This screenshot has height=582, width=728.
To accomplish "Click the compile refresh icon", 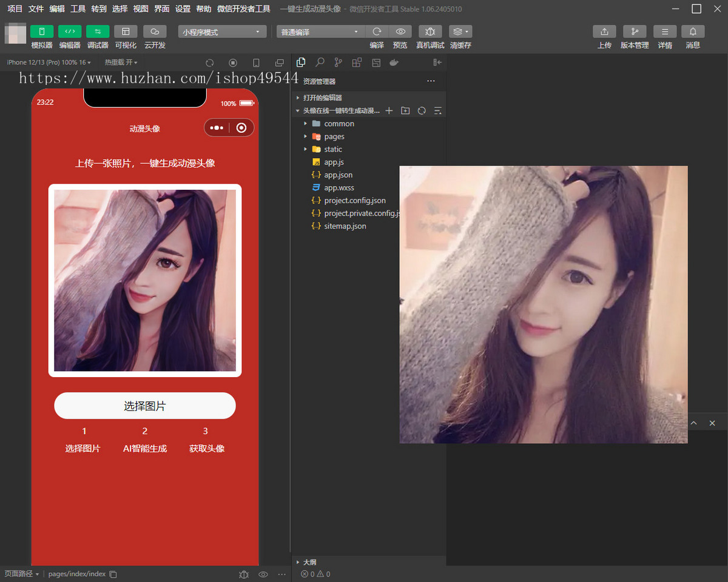I will click(377, 32).
